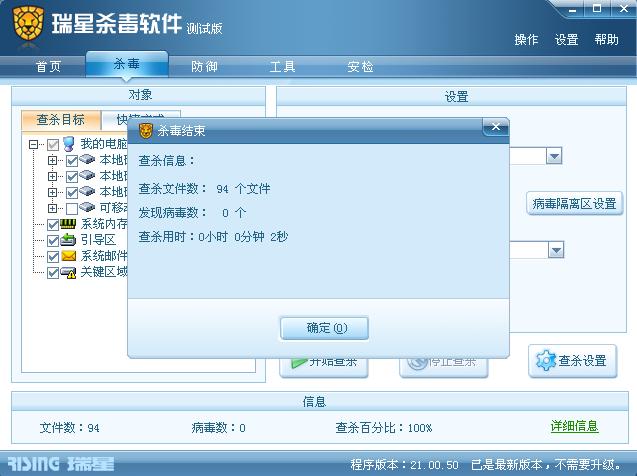Switch to the 快捷方式 tab

(x=141, y=118)
